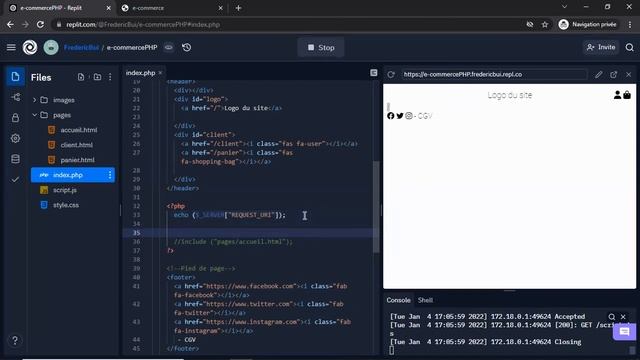Refresh the webview preview
Image resolution: width=640 pixels, height=360 pixels.
click(x=391, y=75)
